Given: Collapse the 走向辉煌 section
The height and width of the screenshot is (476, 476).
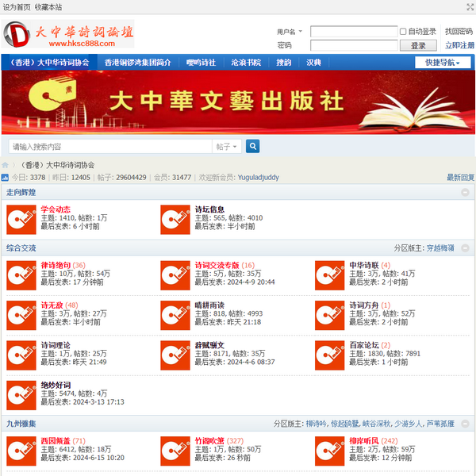Looking at the screenshot, I should pyautogui.click(x=466, y=193).
